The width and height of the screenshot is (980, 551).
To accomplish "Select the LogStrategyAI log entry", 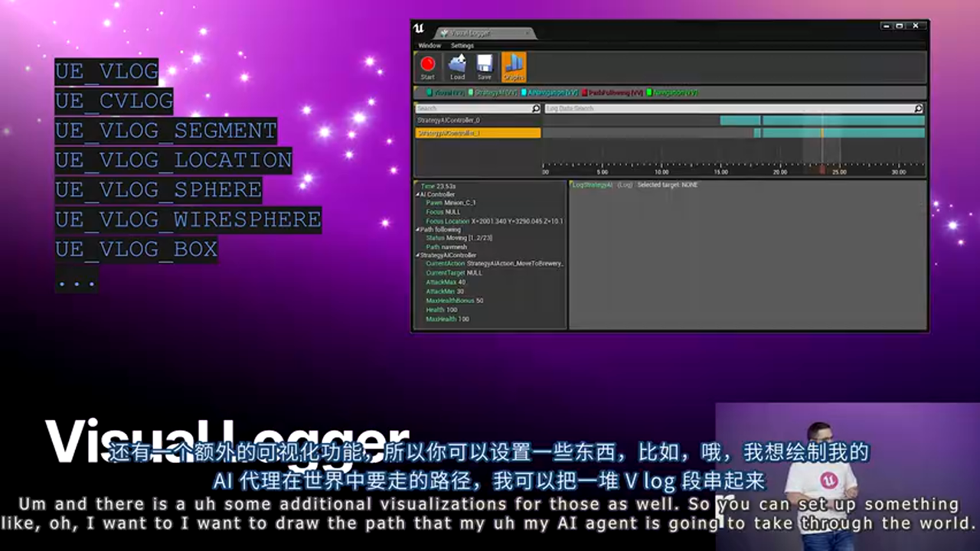I will tap(593, 184).
